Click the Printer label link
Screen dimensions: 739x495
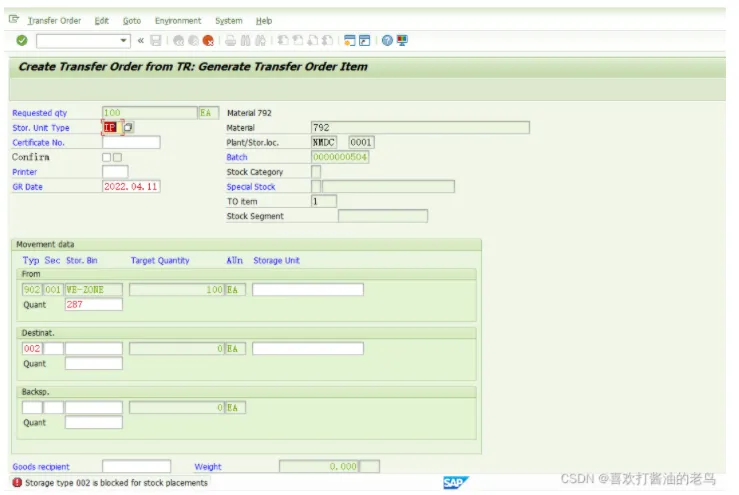coord(25,172)
